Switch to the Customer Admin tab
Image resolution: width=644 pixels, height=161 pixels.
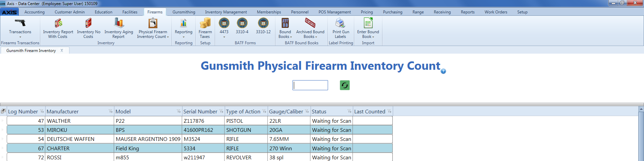[70, 12]
